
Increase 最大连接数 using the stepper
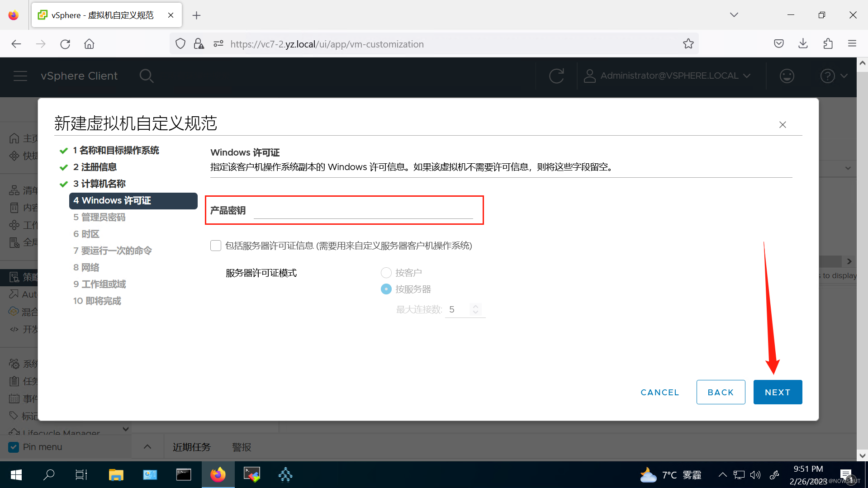point(475,306)
